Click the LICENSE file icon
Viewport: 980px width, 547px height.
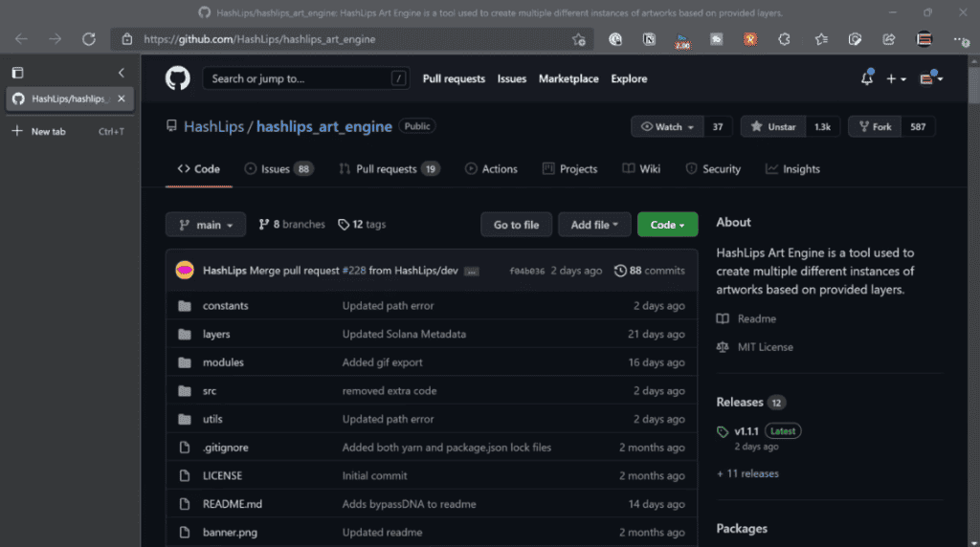click(x=185, y=476)
